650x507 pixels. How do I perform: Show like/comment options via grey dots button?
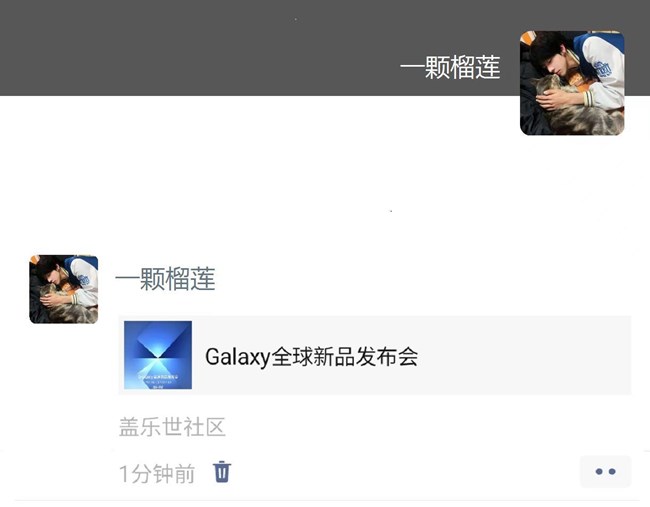point(605,471)
